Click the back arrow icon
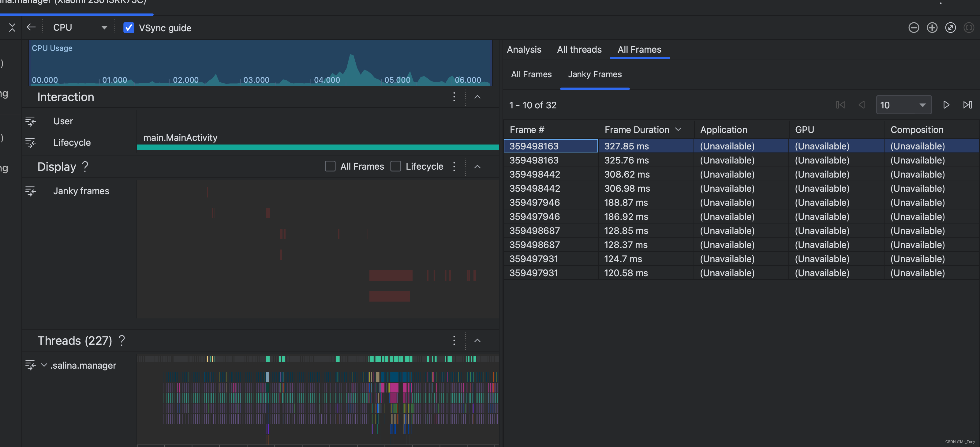 click(31, 27)
